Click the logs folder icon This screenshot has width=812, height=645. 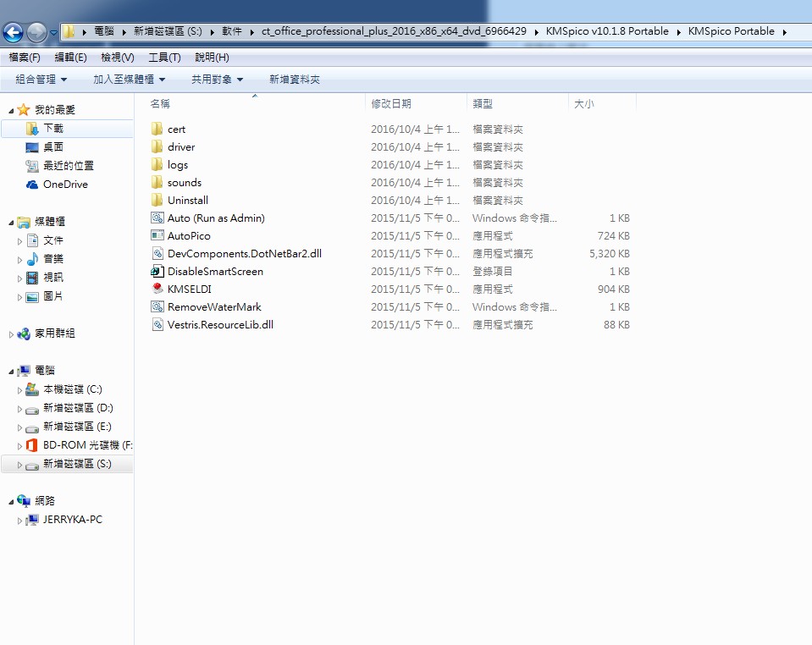157,164
